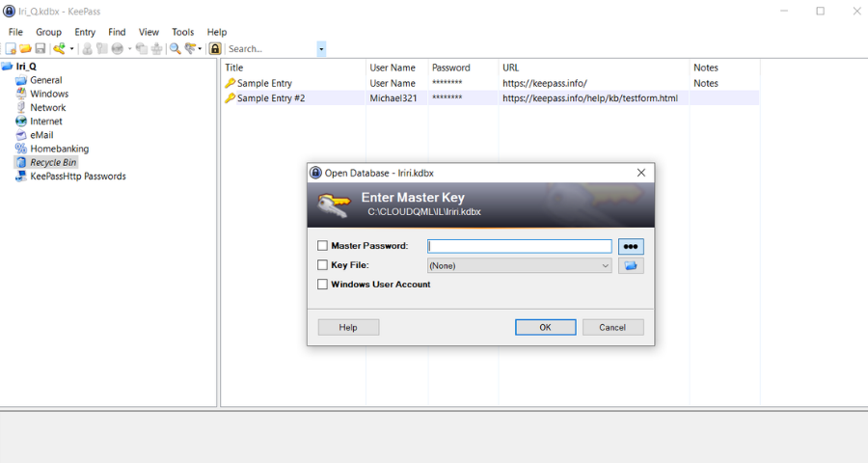Select the Network group icon
Image resolution: width=868 pixels, height=463 pixels.
pyautogui.click(x=21, y=107)
